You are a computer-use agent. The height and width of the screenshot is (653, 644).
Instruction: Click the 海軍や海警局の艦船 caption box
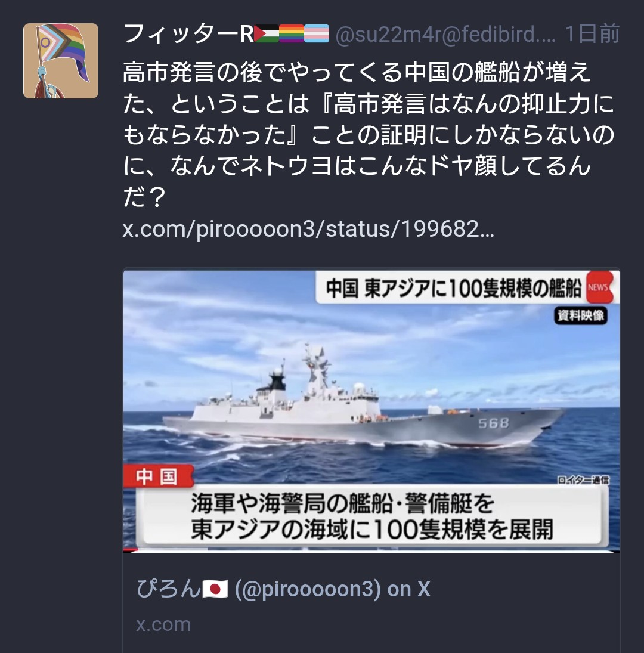tap(372, 516)
